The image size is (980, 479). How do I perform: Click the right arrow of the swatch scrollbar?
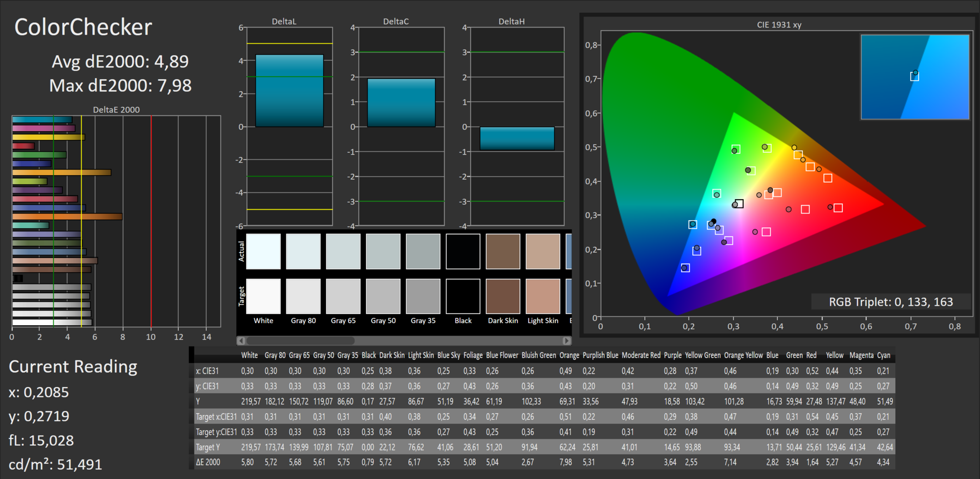[x=567, y=341]
